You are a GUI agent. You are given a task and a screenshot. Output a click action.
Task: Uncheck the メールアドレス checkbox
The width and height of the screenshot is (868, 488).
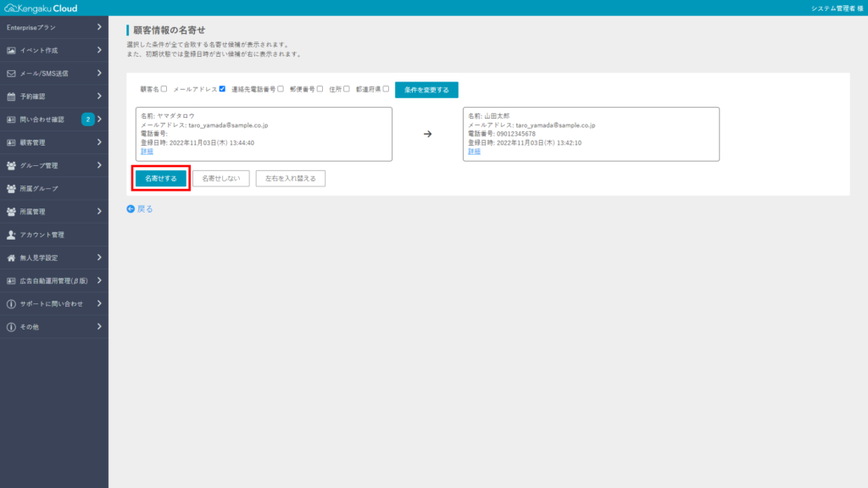click(x=222, y=89)
